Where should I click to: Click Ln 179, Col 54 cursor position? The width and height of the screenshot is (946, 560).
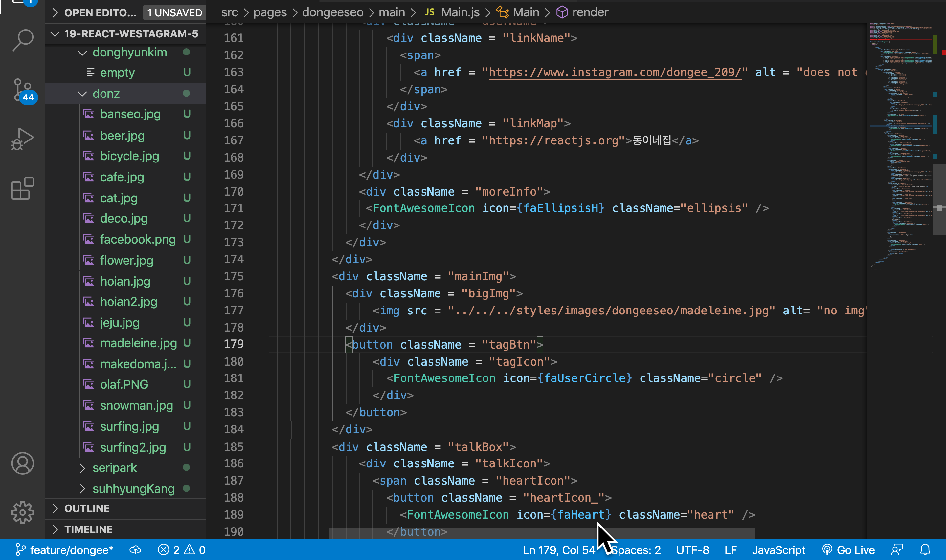(559, 550)
